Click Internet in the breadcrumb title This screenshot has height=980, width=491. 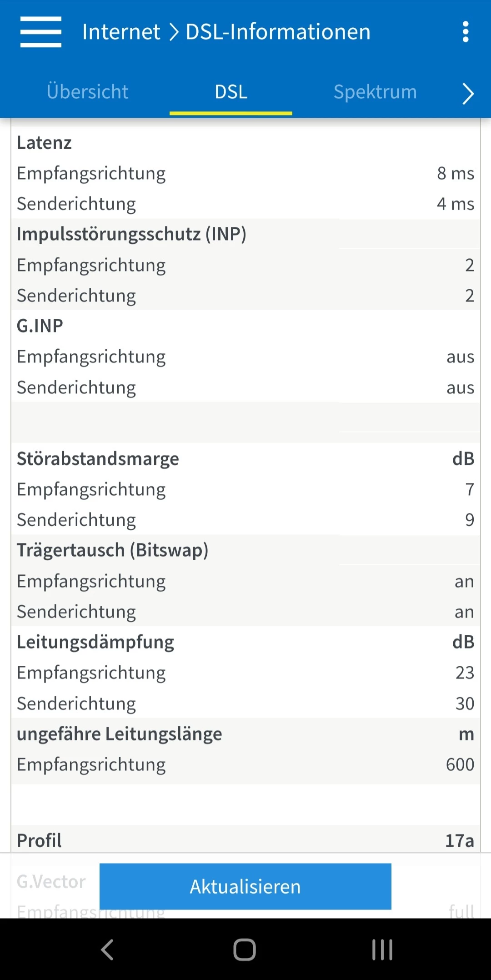point(121,32)
